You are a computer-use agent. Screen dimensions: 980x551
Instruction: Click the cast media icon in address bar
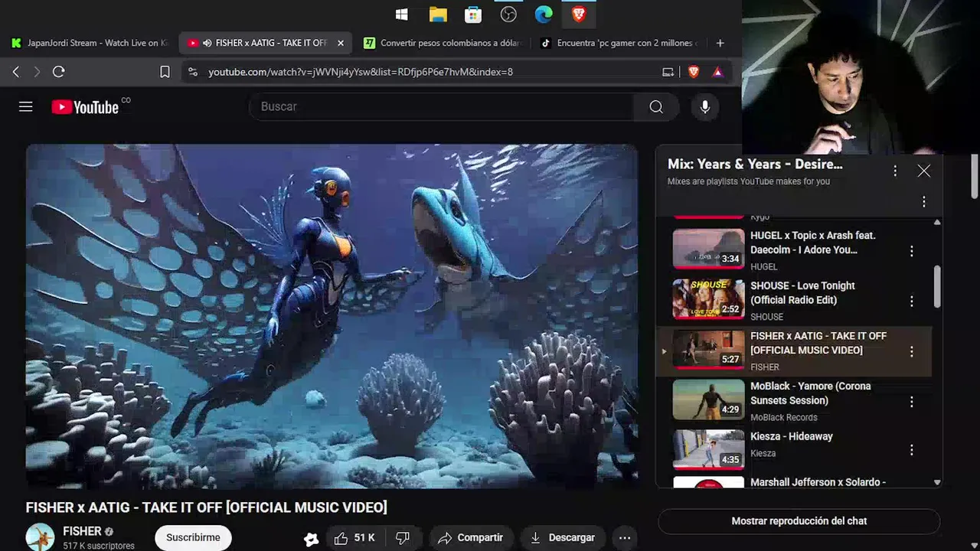coord(668,72)
